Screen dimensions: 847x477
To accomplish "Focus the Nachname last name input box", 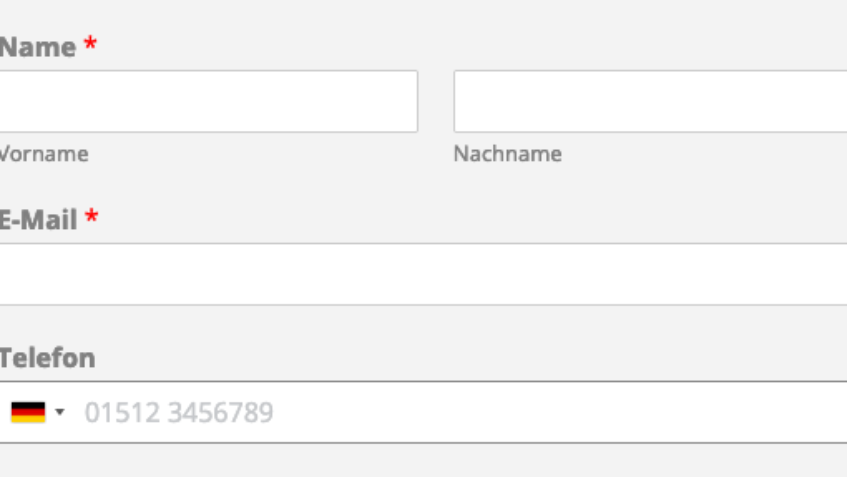I will pyautogui.click(x=650, y=101).
